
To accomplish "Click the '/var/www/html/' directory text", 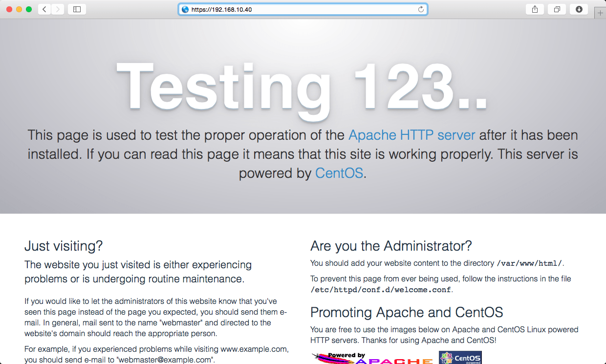I will 529,263.
